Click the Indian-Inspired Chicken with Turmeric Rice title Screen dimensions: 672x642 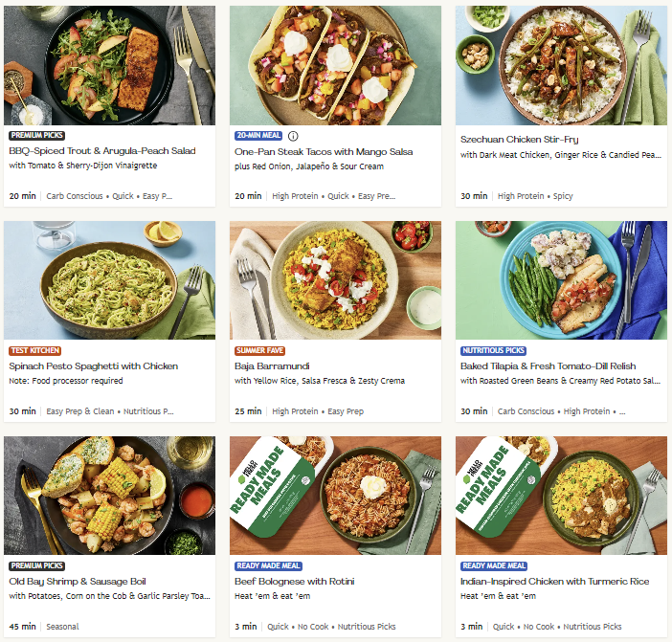(554, 582)
